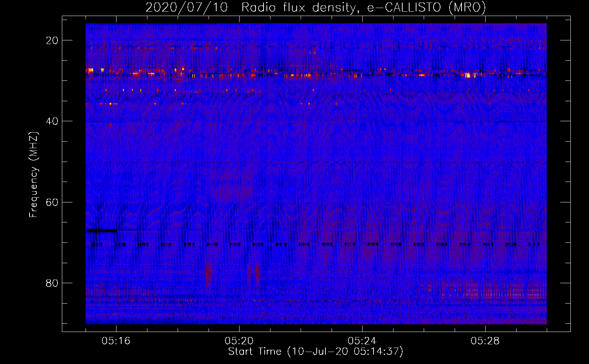589x364 pixels.
Task: Click the '80' frequency tick label
Action: [x=52, y=283]
